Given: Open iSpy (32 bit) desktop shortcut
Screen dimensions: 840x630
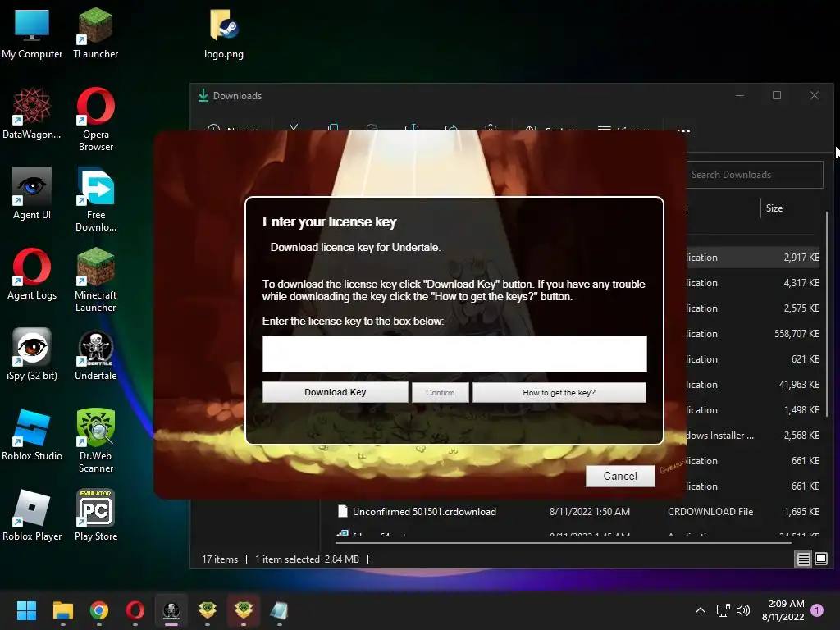Looking at the screenshot, I should [32, 354].
